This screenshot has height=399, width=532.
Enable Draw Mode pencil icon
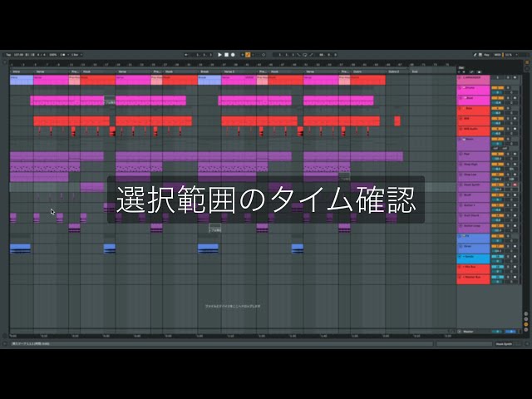click(x=475, y=55)
